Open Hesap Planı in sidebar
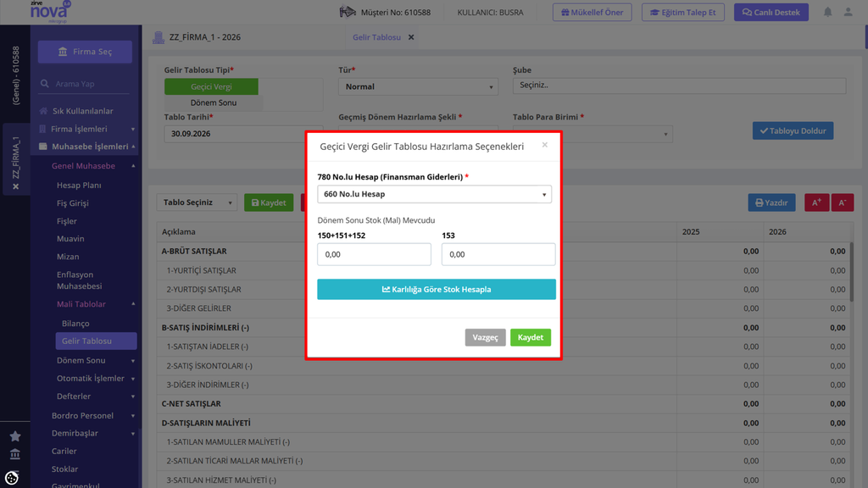 (79, 186)
